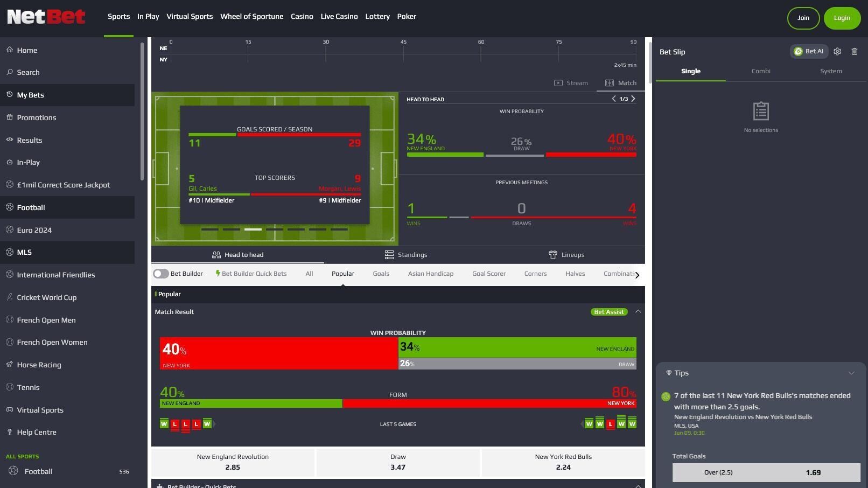Screen dimensions: 868x488
Task: Select MLS in the sidebar
Action: click(x=67, y=252)
